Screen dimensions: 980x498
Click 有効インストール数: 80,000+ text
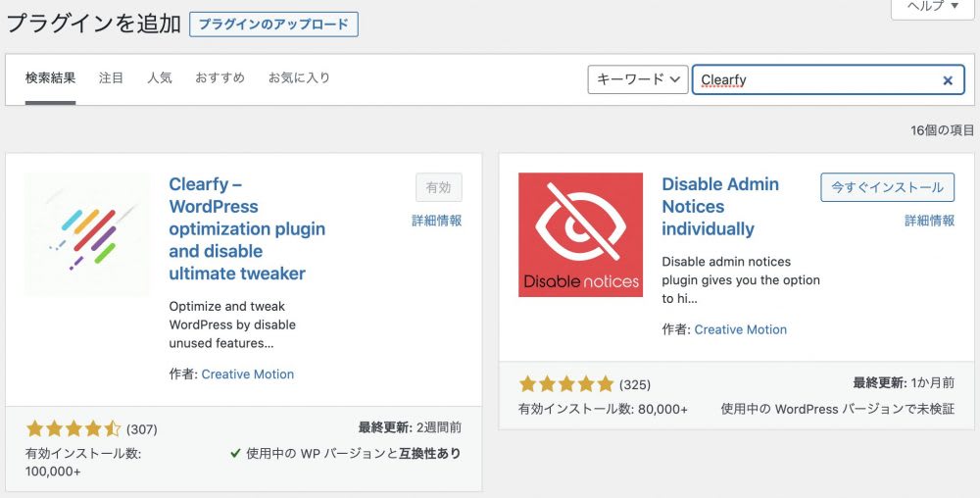[x=603, y=409]
